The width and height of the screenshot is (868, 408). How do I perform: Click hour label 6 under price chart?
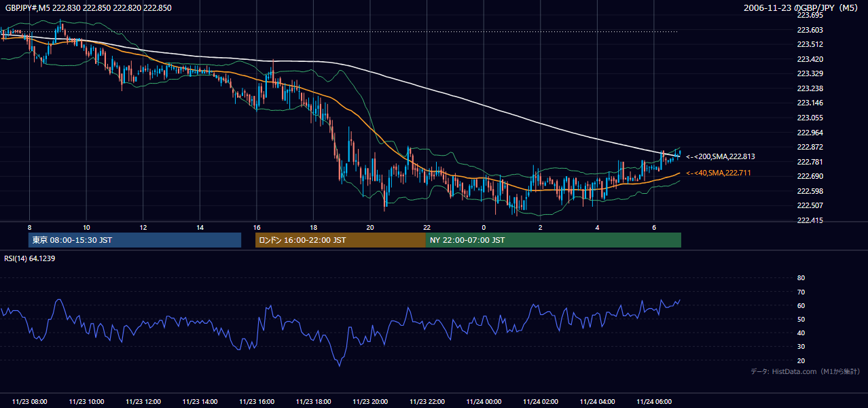[654, 227]
